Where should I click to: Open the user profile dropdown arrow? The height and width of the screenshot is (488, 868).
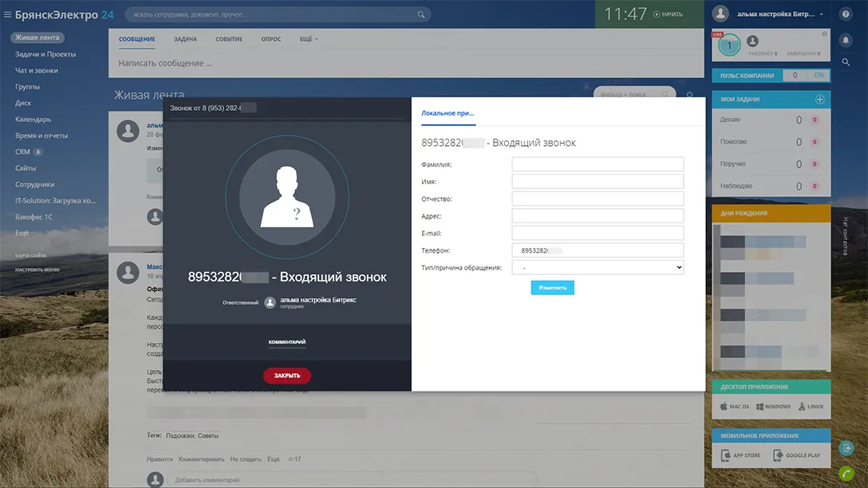point(822,14)
